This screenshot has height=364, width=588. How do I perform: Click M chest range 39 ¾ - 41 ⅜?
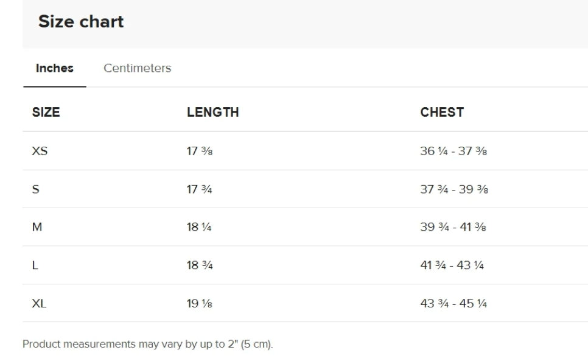click(x=453, y=227)
